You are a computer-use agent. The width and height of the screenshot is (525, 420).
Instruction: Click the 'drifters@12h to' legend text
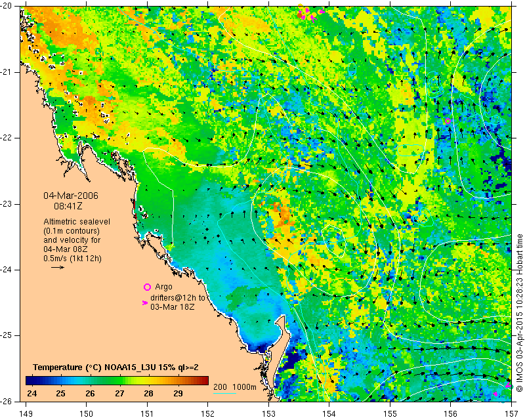[177, 298]
